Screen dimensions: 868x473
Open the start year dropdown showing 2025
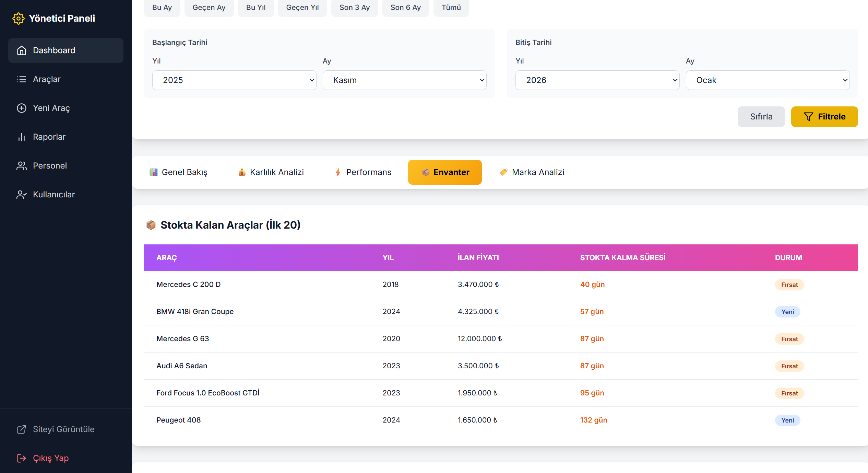click(234, 80)
